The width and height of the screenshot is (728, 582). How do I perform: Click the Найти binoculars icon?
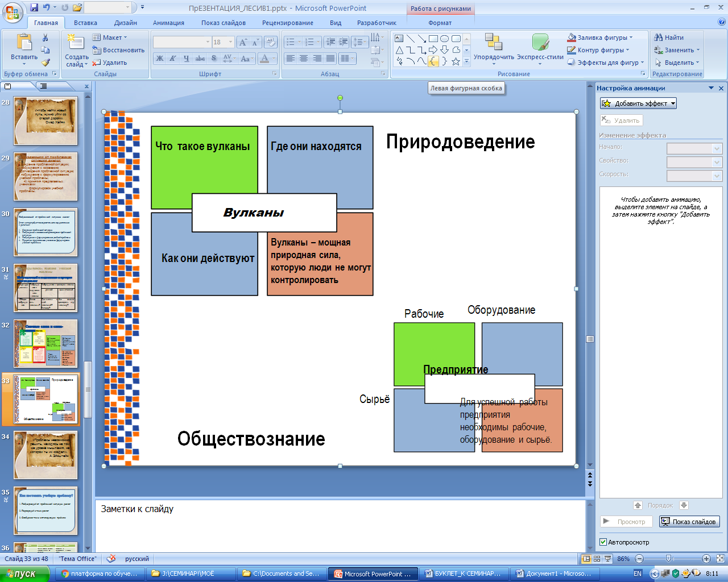pyautogui.click(x=659, y=38)
